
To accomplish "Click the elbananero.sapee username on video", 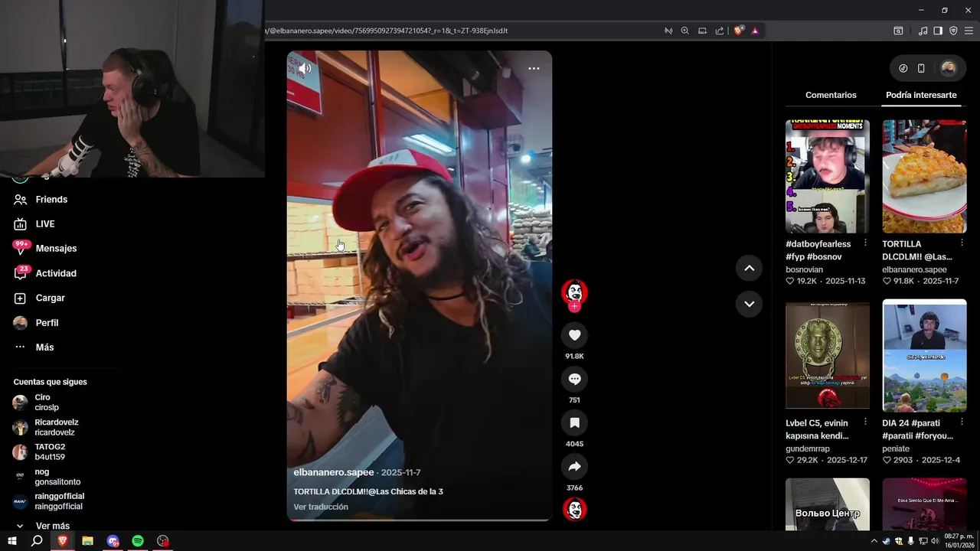I will click(x=334, y=472).
